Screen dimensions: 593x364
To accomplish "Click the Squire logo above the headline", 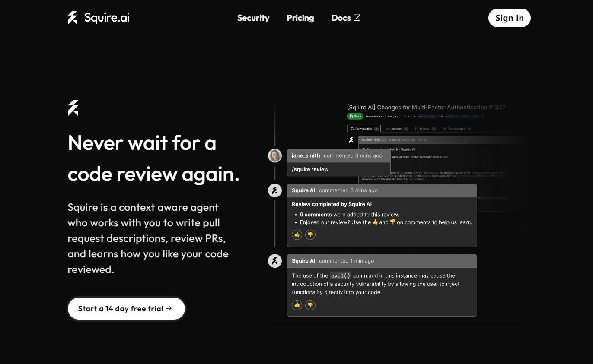I will [x=73, y=108].
